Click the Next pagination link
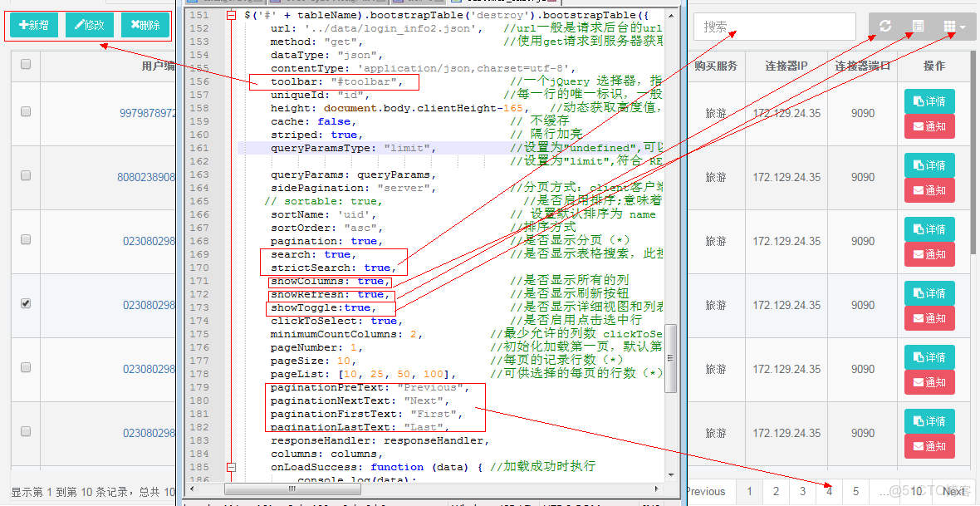This screenshot has width=980, height=506. 953,491
